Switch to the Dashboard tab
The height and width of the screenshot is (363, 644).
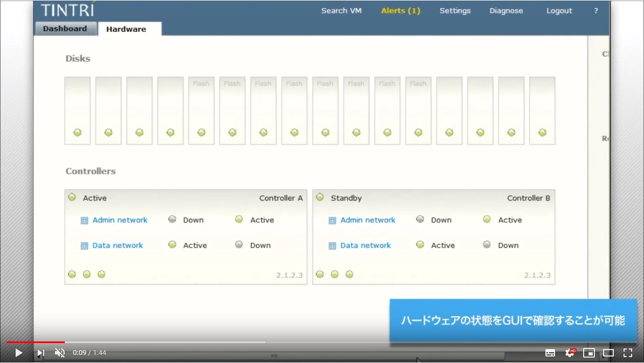[65, 29]
